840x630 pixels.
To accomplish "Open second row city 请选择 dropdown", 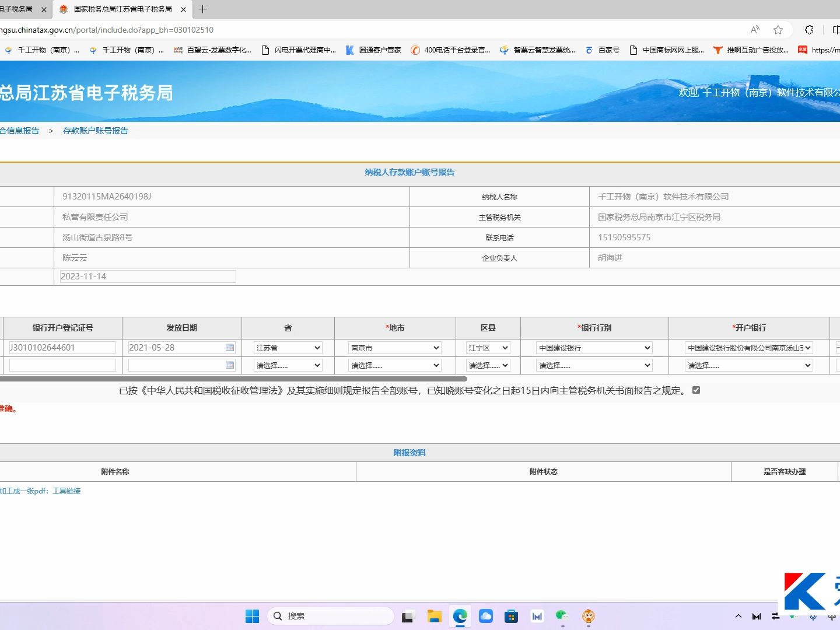I will tap(395, 365).
